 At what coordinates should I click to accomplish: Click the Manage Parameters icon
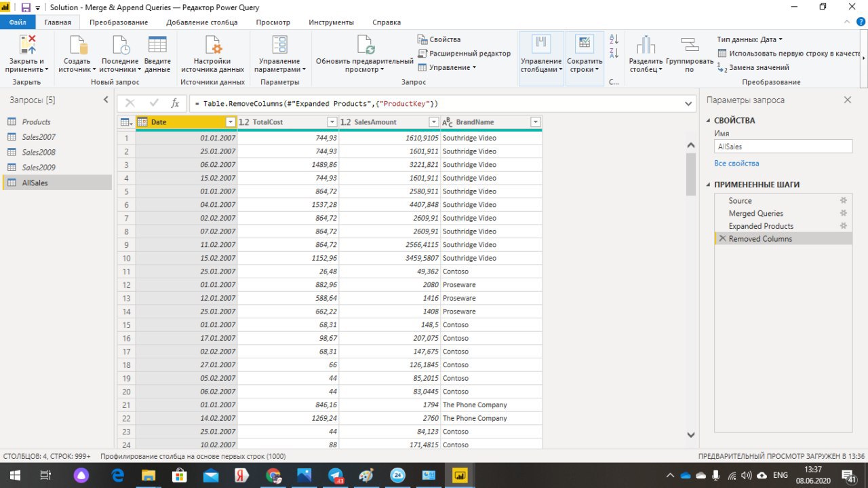[x=279, y=45]
